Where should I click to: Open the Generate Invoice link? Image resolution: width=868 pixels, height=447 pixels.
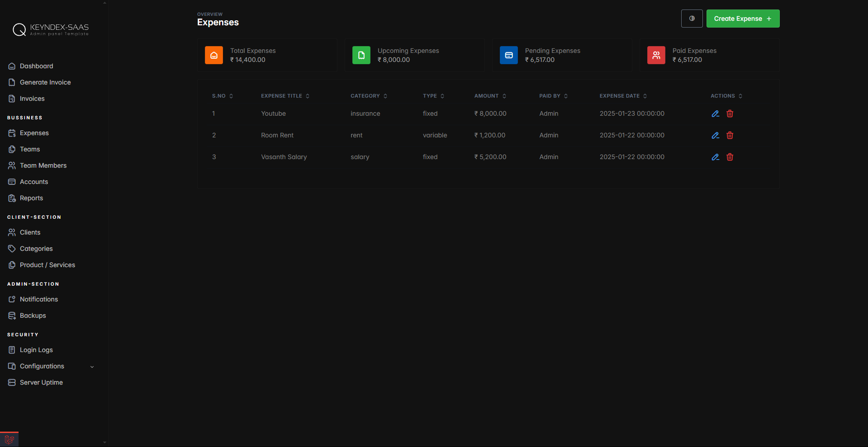coord(45,82)
